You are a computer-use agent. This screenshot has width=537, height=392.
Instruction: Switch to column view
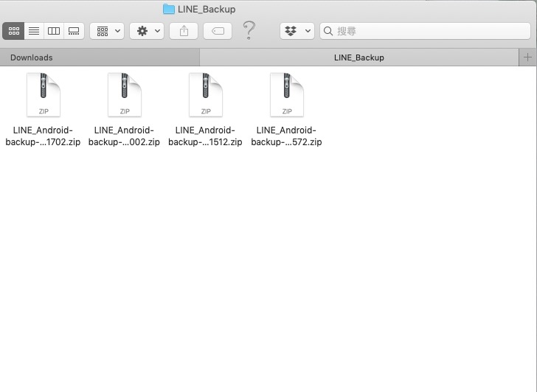point(54,31)
